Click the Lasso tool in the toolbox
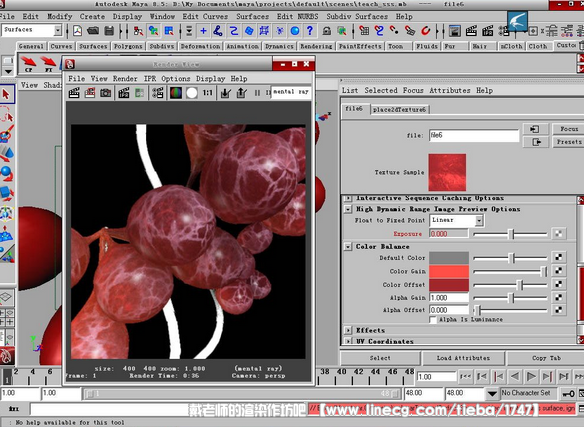Image resolution: width=584 pixels, height=427 pixels. tap(7, 115)
